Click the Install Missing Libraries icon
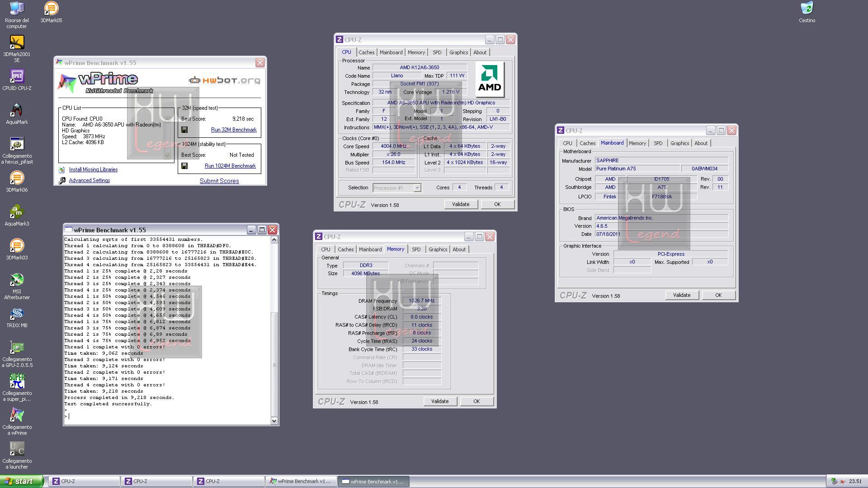 pos(62,169)
